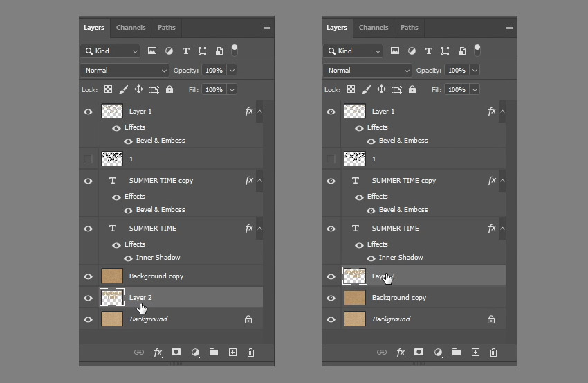
Task: Open the Kind filter dropdown in the right panel
Action: (x=353, y=51)
